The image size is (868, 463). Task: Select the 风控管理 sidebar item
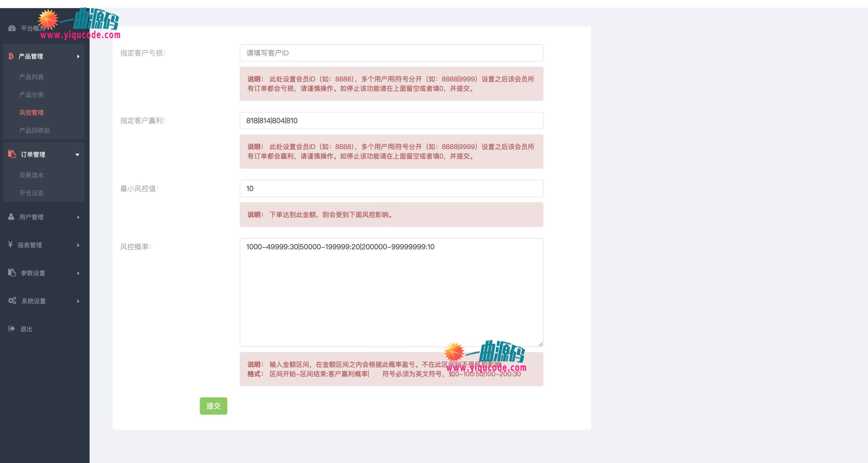[32, 113]
